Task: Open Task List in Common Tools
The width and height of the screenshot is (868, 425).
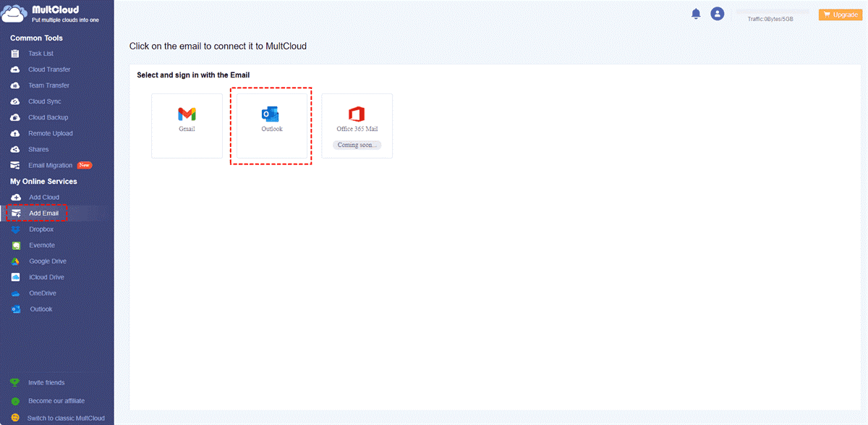Action: pyautogui.click(x=41, y=54)
